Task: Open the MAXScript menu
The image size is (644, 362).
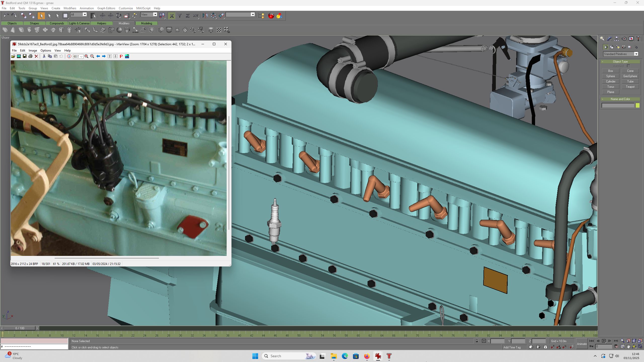Action: (143, 8)
